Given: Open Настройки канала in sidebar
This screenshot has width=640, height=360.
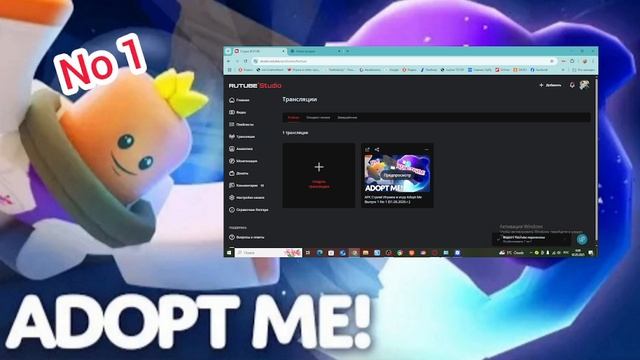Looking at the screenshot, I should point(247,198).
